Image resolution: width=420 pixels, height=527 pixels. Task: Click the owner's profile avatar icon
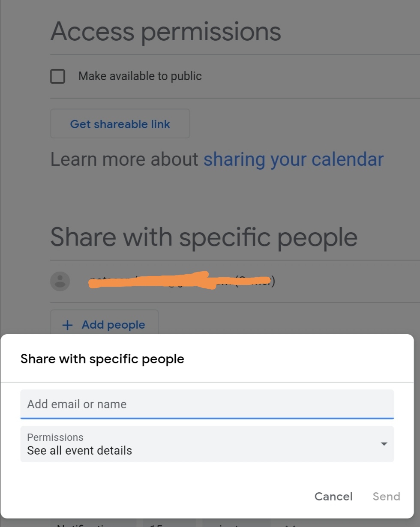(x=60, y=281)
